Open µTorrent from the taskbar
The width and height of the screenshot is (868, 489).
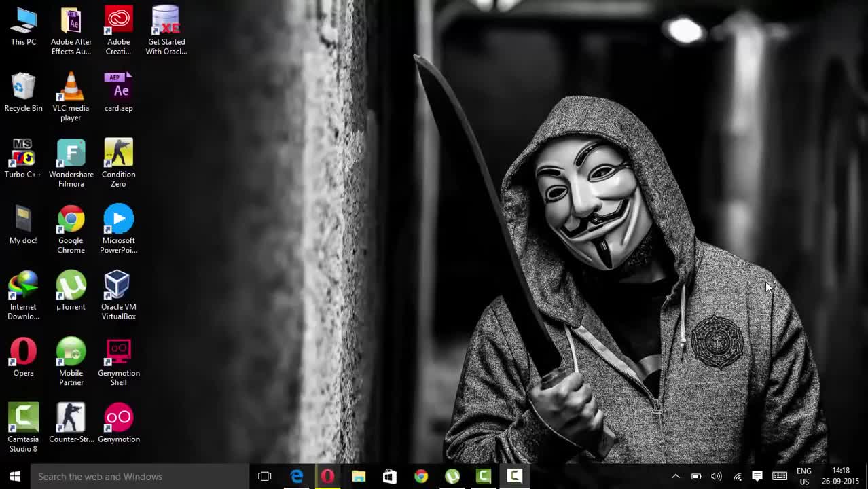point(452,476)
